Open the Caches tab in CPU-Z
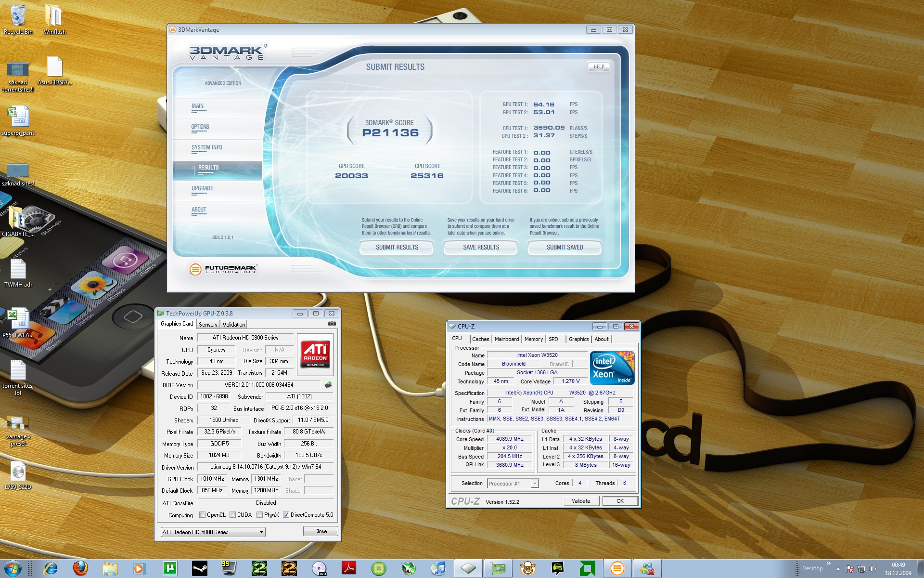Viewport: 924px width, 578px height. point(480,339)
